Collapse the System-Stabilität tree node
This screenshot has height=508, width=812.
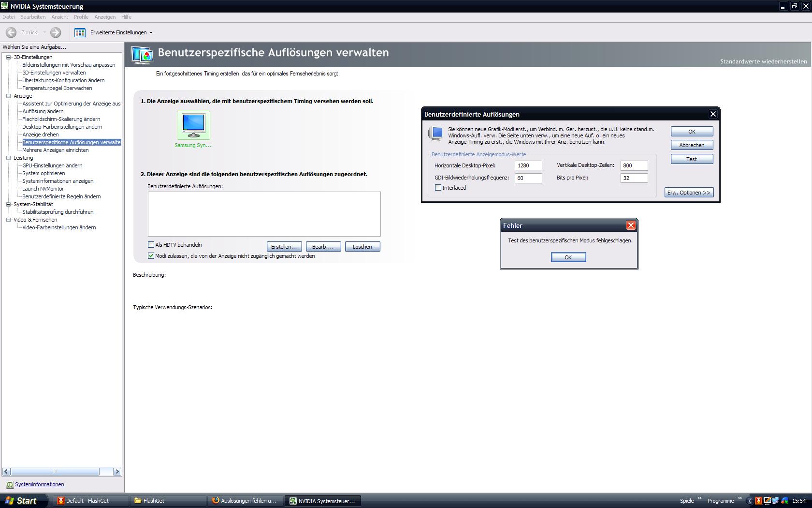8,204
